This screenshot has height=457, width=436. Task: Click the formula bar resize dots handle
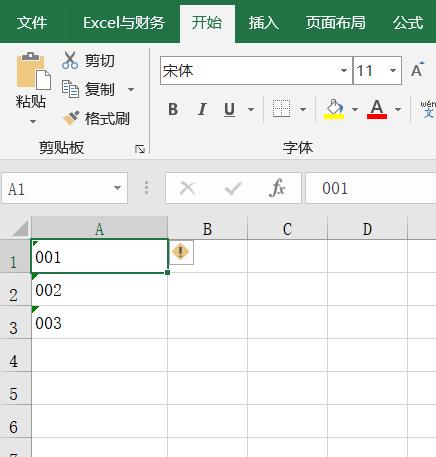146,188
